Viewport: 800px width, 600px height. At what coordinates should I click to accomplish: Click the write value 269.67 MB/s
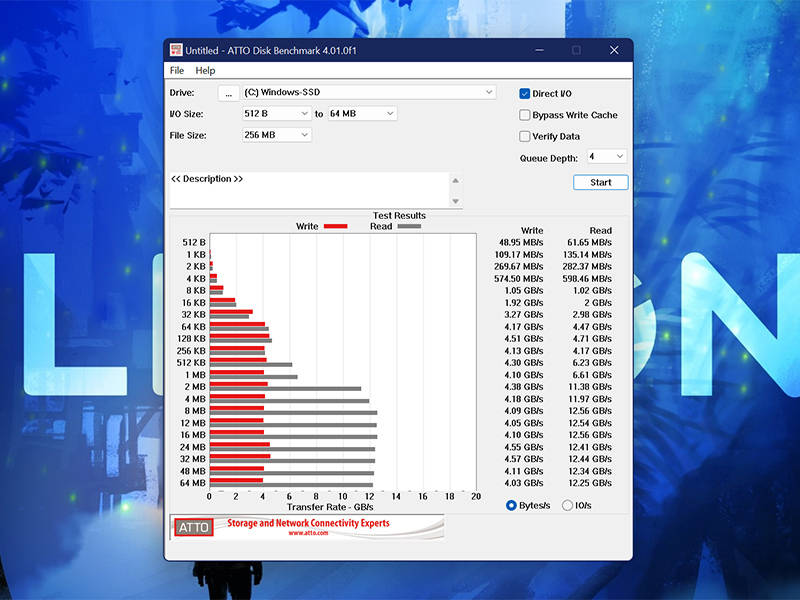pyautogui.click(x=518, y=266)
